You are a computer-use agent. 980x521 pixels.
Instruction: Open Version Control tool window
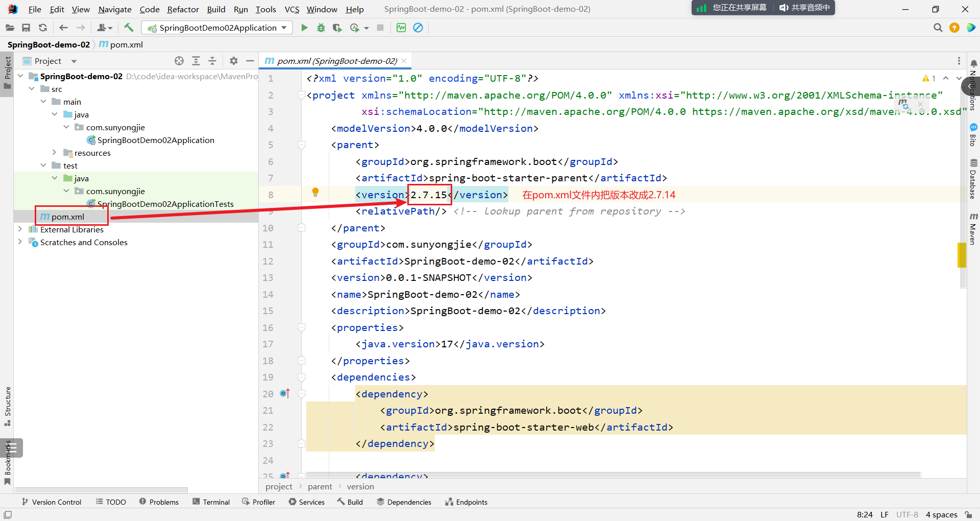52,502
